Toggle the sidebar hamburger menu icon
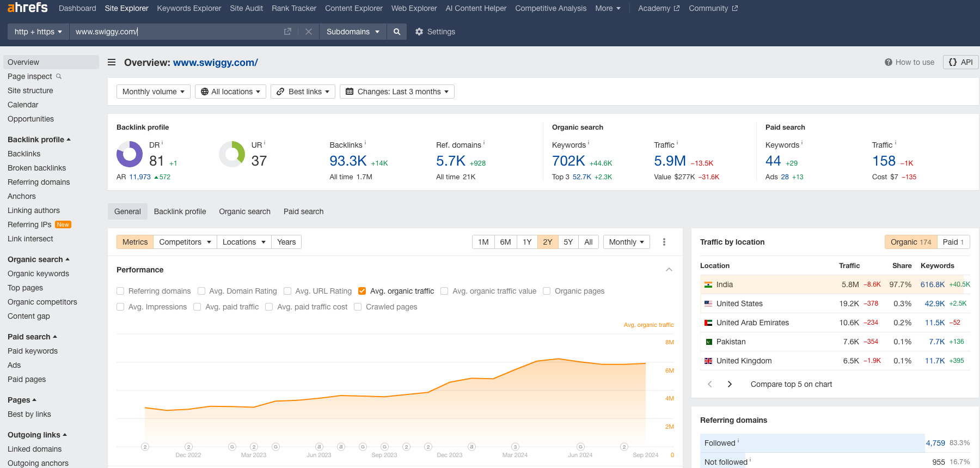 coord(112,62)
